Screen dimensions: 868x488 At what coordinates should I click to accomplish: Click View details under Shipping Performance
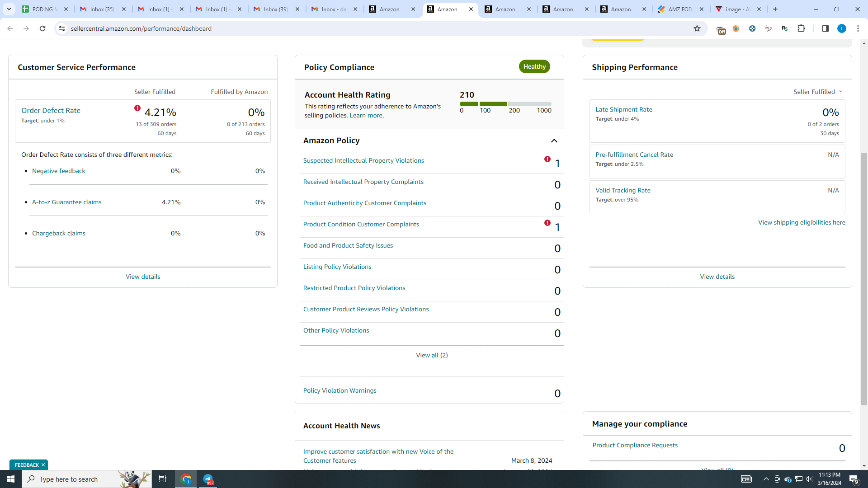pos(717,277)
